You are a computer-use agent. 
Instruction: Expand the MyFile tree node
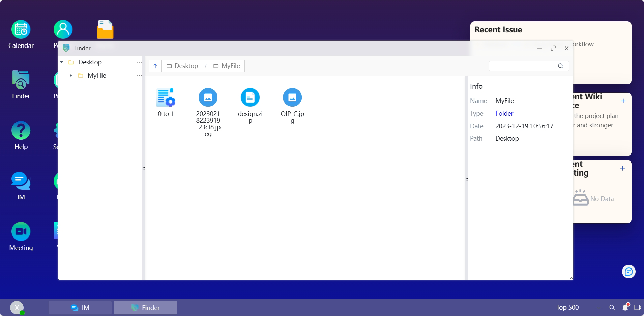tap(70, 76)
